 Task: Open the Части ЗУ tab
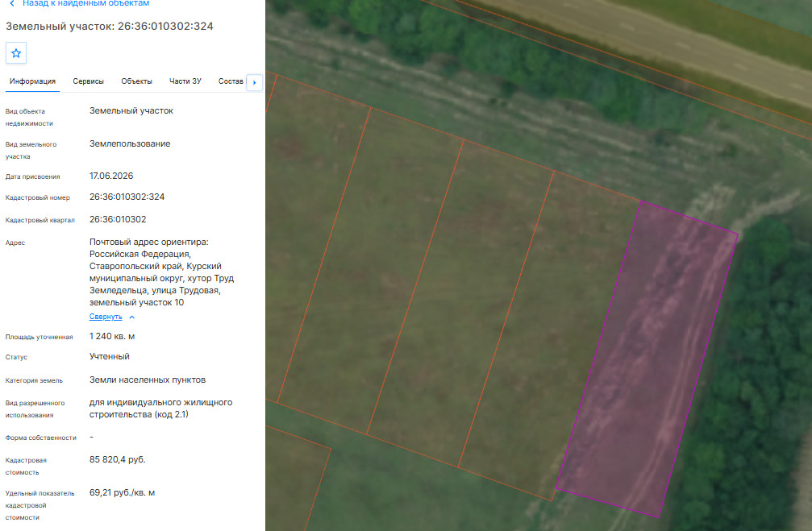pyautogui.click(x=185, y=81)
